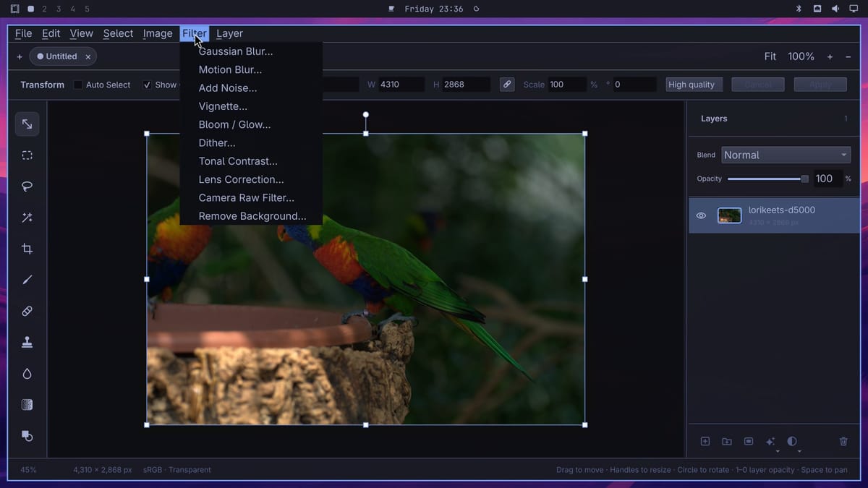
Task: Select the Rectangular Marquee tool
Action: (27, 155)
